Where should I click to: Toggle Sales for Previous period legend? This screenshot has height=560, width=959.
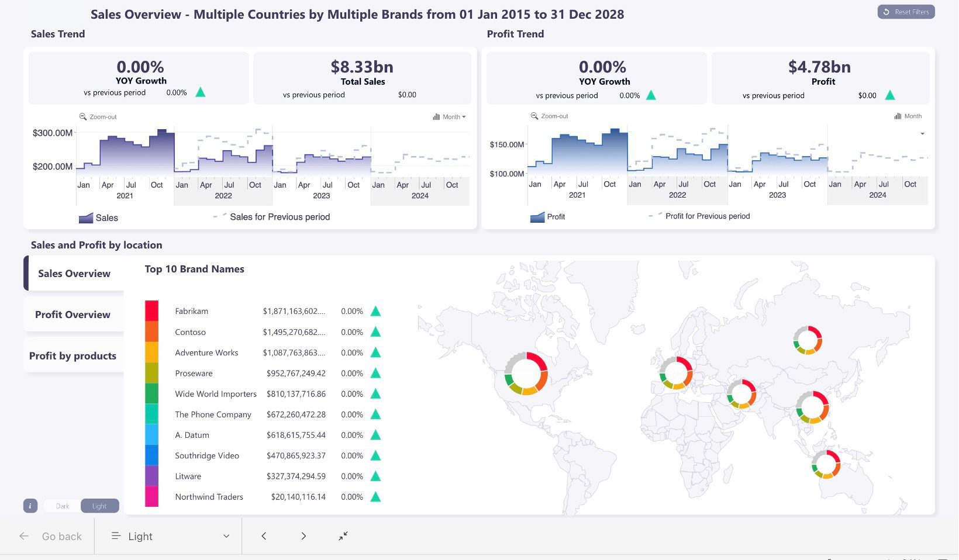(272, 217)
